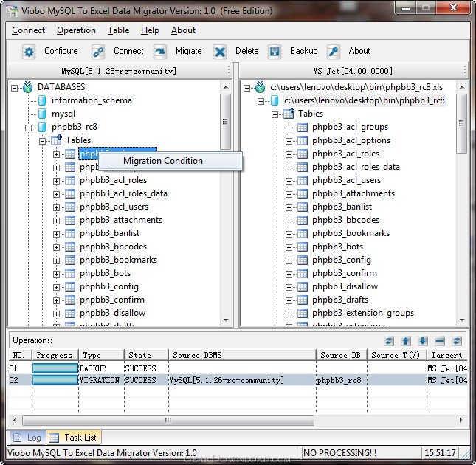Collapse the phpbb3_rc8 database node on left

click(x=29, y=128)
